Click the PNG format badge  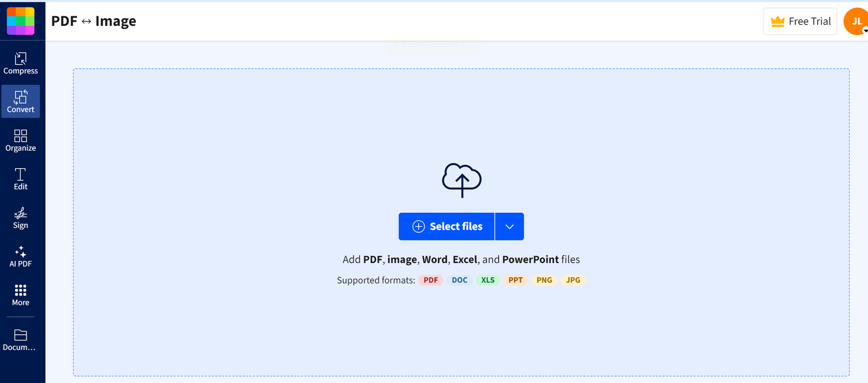[544, 280]
